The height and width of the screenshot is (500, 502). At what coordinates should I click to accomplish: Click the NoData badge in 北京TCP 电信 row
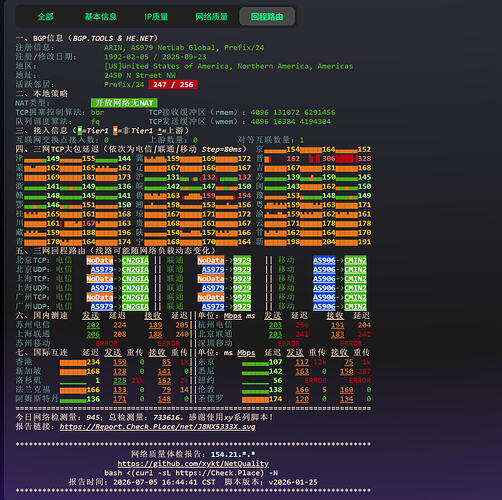coord(100,260)
